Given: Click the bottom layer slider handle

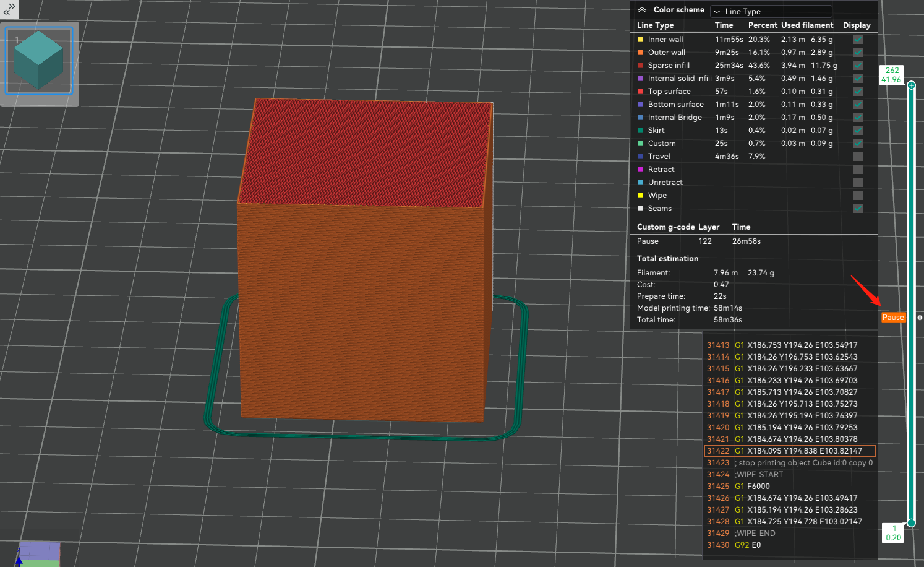Looking at the screenshot, I should point(911,523).
